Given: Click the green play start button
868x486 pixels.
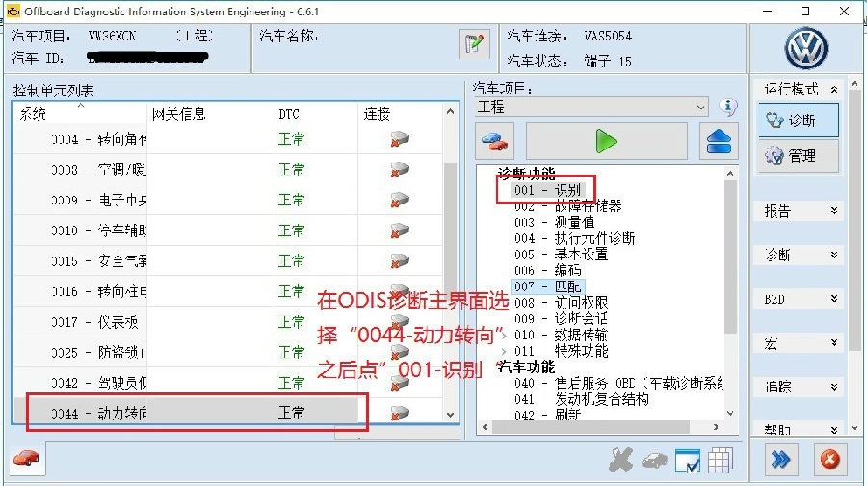Looking at the screenshot, I should coord(606,142).
